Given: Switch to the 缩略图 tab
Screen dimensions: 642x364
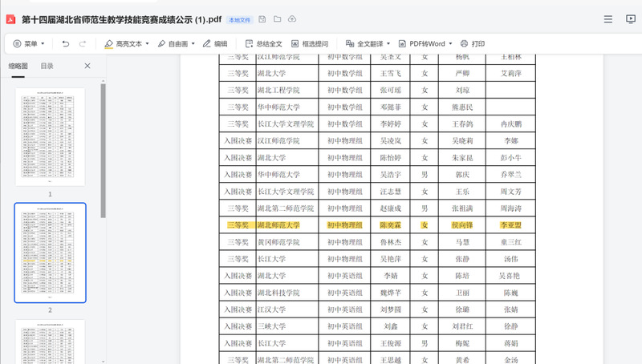Looking at the screenshot, I should click(18, 66).
